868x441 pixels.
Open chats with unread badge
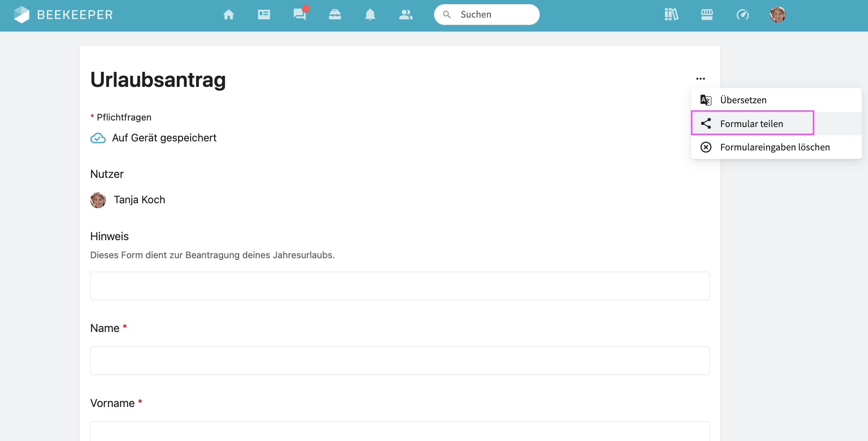pos(299,15)
